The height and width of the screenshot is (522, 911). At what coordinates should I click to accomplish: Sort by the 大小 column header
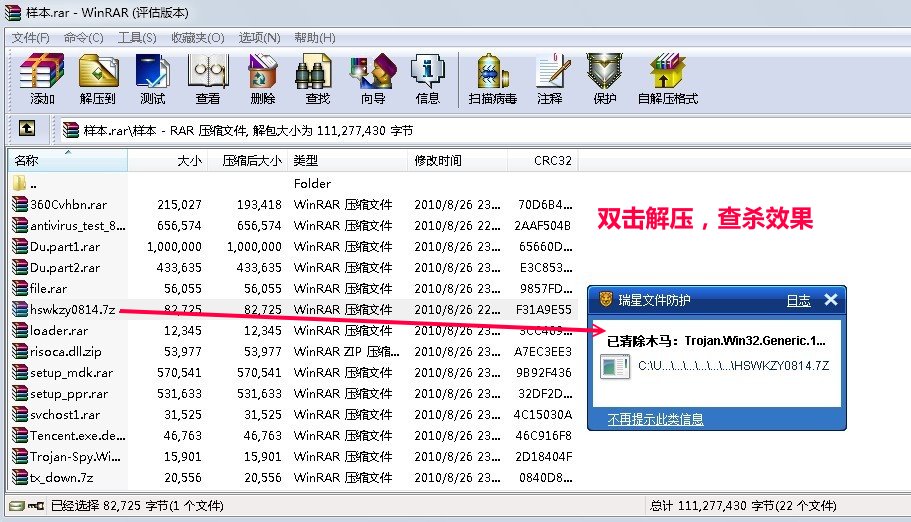[168, 160]
